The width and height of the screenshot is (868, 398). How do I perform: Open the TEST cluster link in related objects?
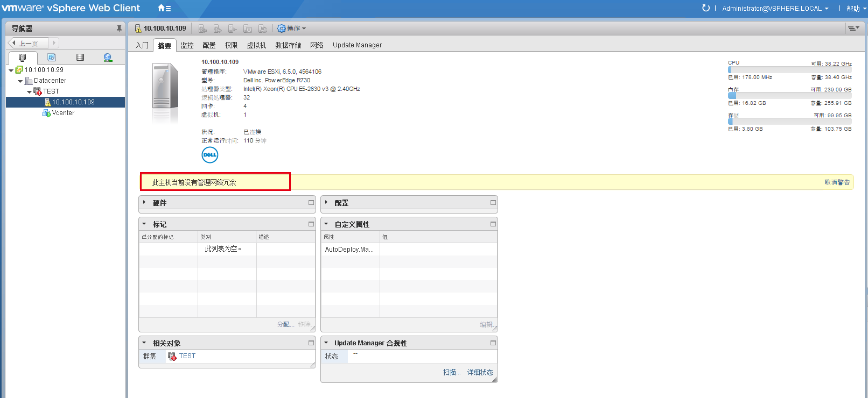[187, 356]
